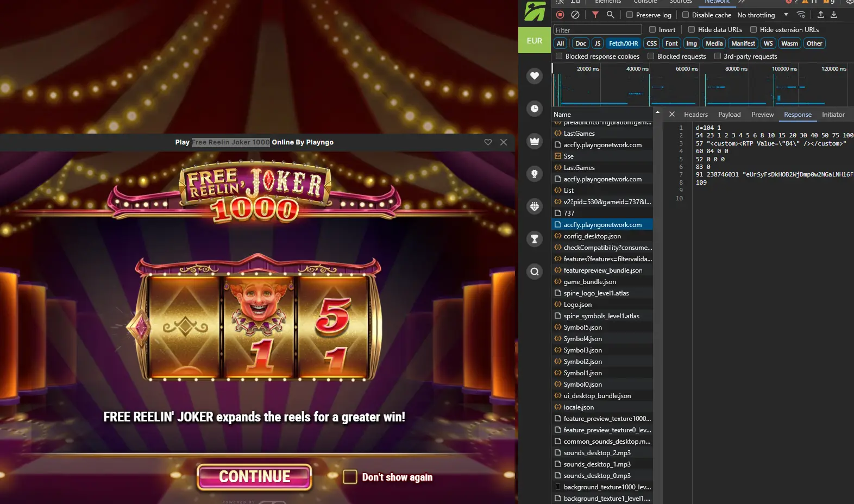Switch to the Preview tab
The width and height of the screenshot is (854, 504).
coord(762,114)
